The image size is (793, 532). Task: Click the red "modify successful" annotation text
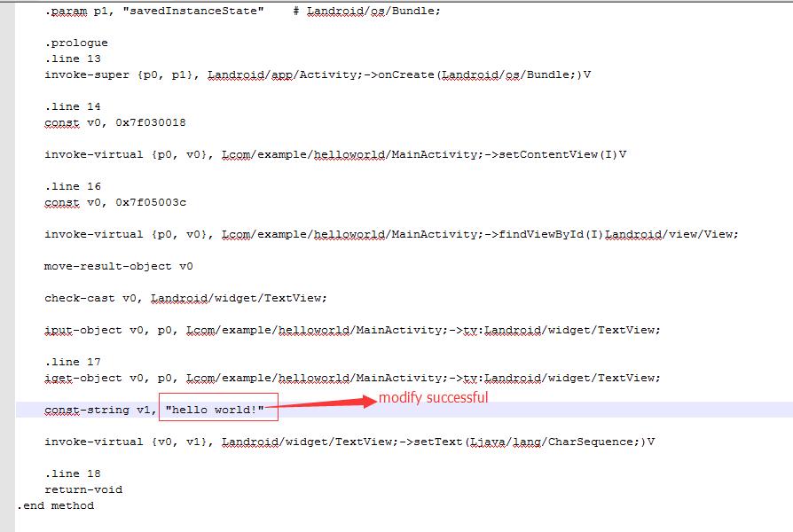(x=434, y=397)
